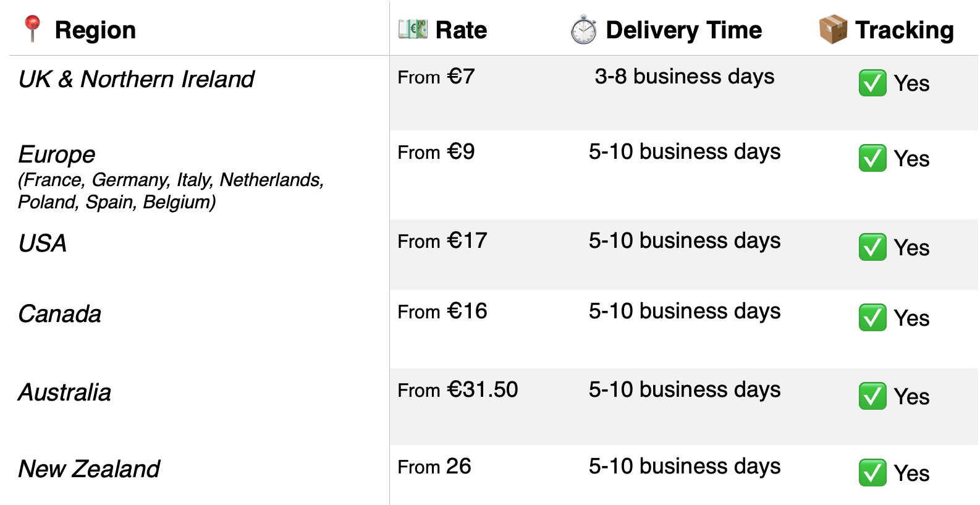The image size is (980, 505).
Task: Select the Delivery Time column header
Action: 683,30
